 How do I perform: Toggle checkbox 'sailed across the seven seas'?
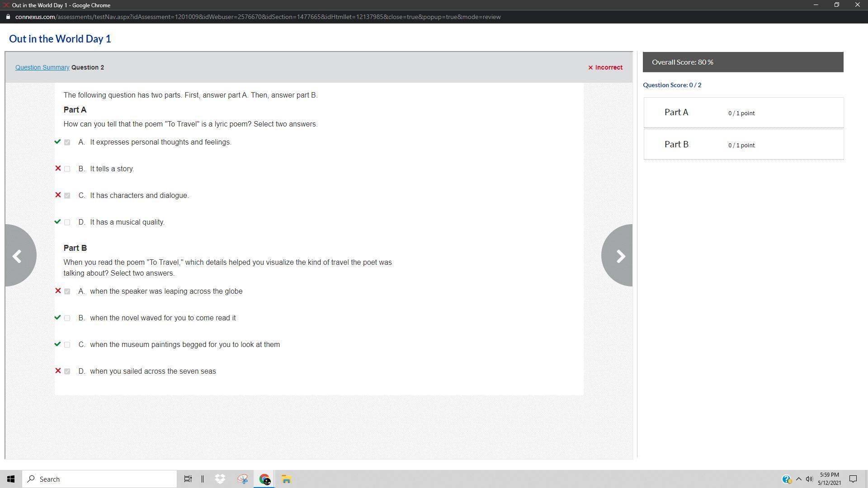point(67,371)
